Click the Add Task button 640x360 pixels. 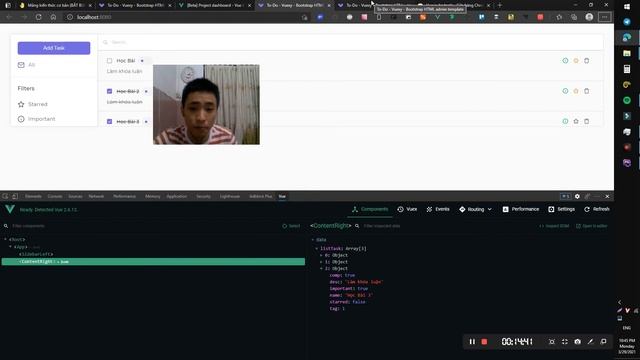click(54, 48)
